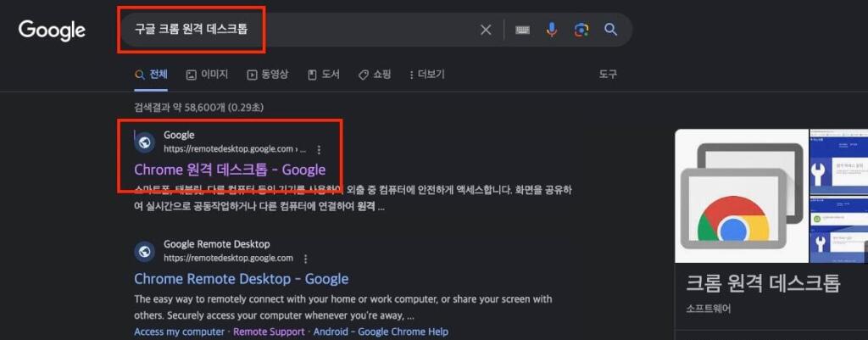Image resolution: width=868 pixels, height=340 pixels.
Task: Click globe favicon of Google Remote Desktop result
Action: coord(145,251)
